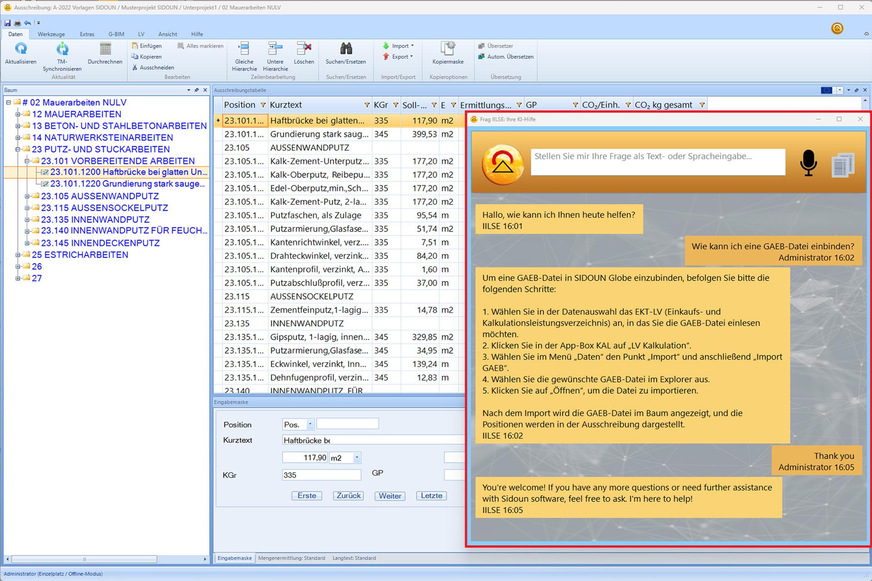Expand the 12 MAUERARBEITEN tree node
Screen dimensions: 872x581
(x=17, y=114)
